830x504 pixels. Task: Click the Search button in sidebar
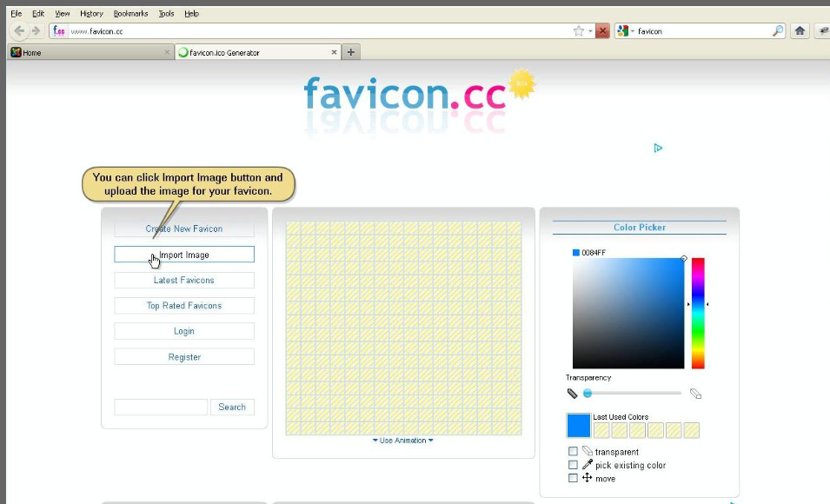pyautogui.click(x=232, y=408)
